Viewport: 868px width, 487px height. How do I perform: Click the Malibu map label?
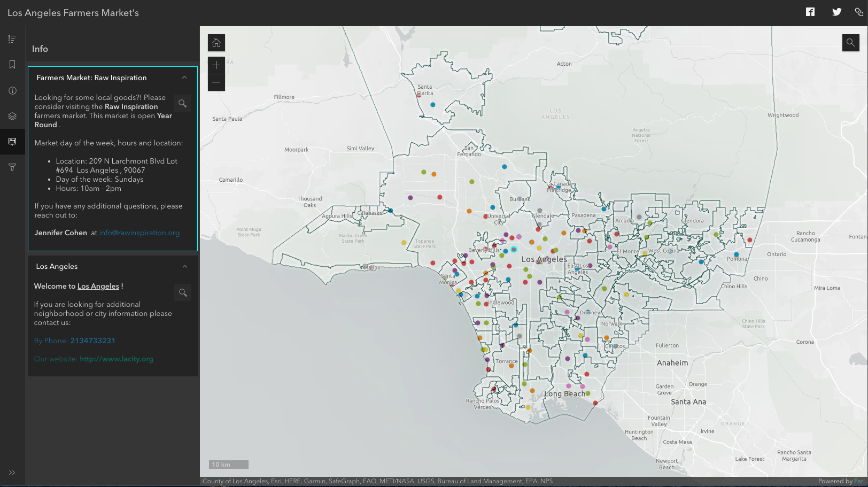pyautogui.click(x=372, y=267)
